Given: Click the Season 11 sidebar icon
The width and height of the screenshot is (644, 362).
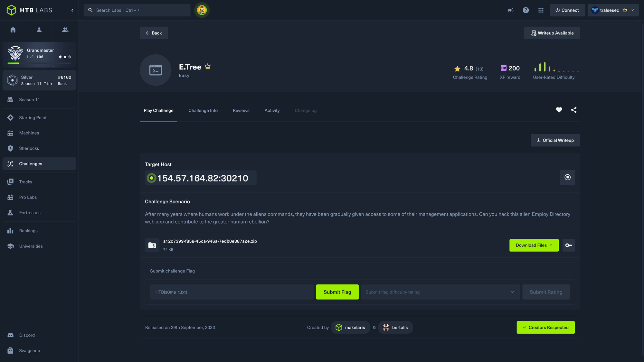Looking at the screenshot, I should click(10, 100).
